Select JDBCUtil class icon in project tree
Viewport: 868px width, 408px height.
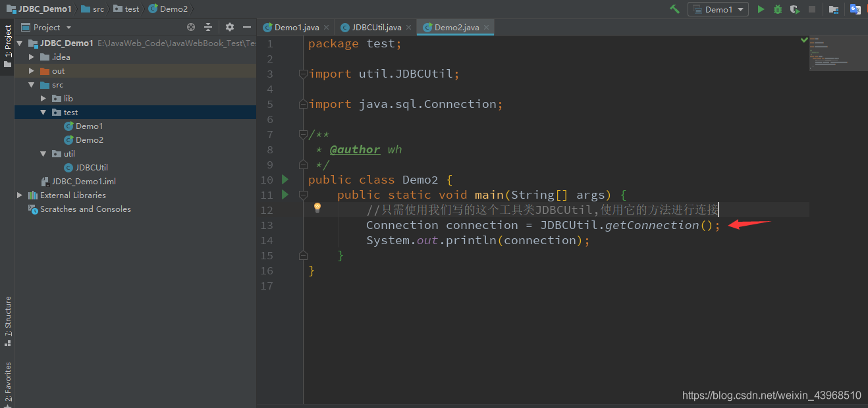click(x=68, y=168)
